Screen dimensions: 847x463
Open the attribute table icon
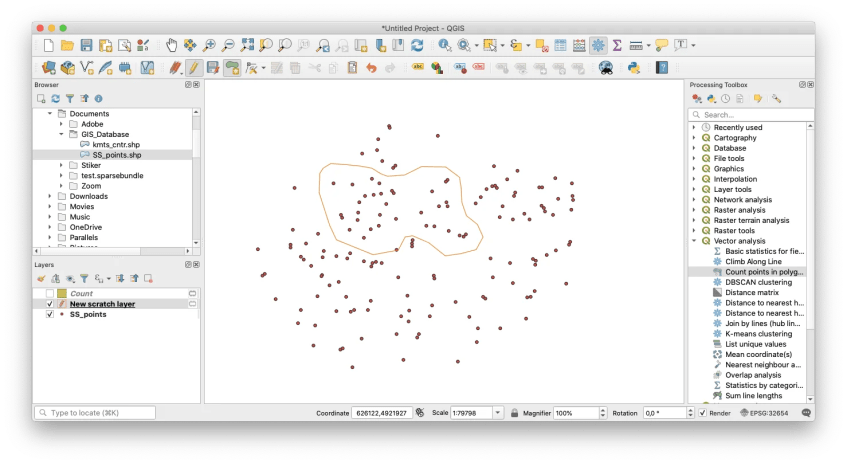pos(560,45)
